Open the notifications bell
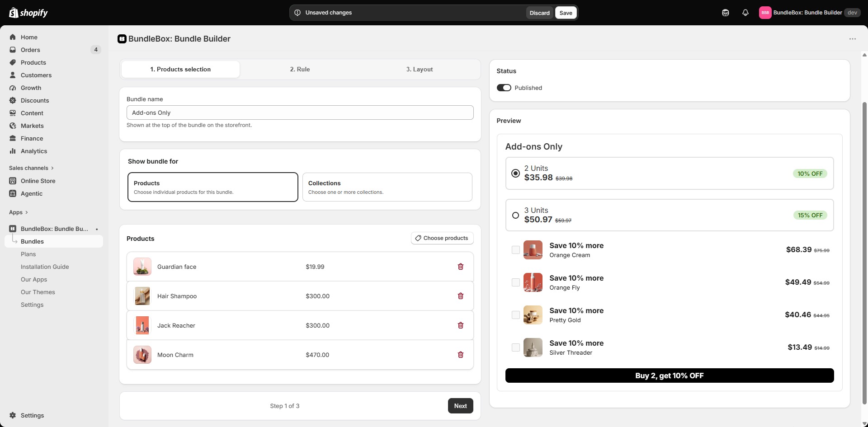The image size is (868, 427). 745,13
